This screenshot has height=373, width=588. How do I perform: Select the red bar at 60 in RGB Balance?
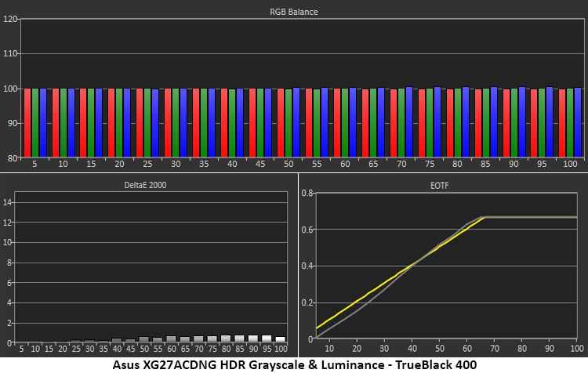point(337,122)
